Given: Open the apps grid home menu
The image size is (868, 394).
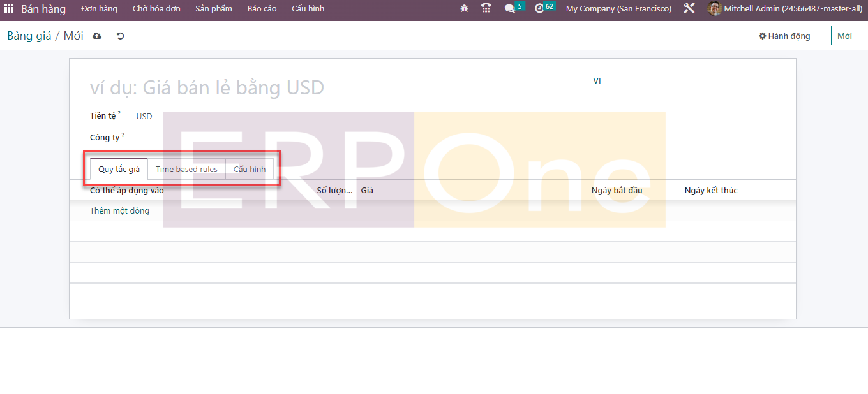Looking at the screenshot, I should pyautogui.click(x=9, y=9).
